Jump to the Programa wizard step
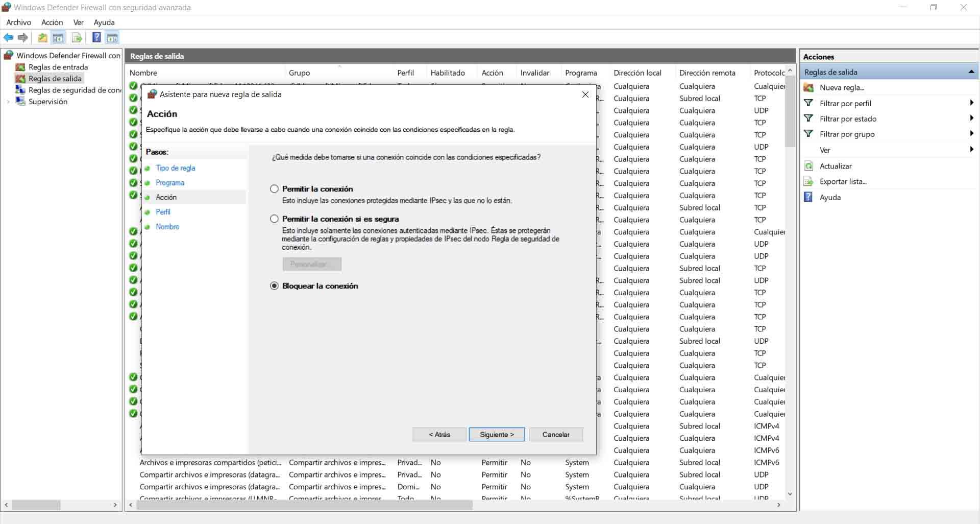 170,183
